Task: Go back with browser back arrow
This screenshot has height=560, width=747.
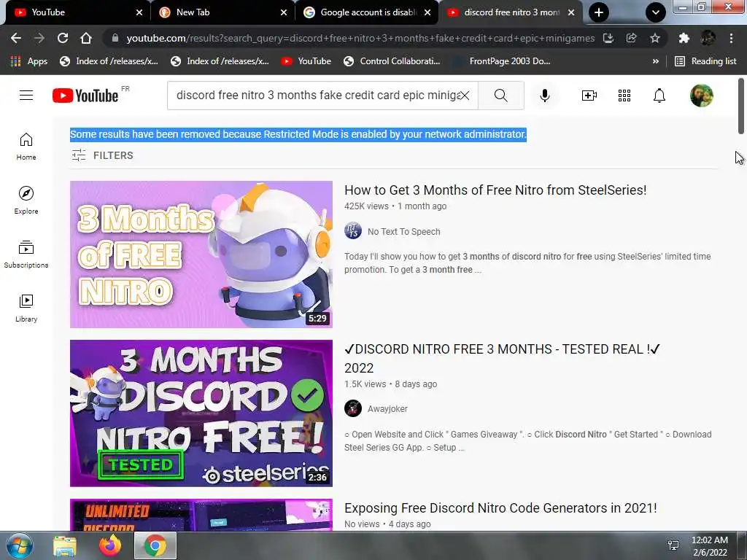Action: [x=16, y=38]
